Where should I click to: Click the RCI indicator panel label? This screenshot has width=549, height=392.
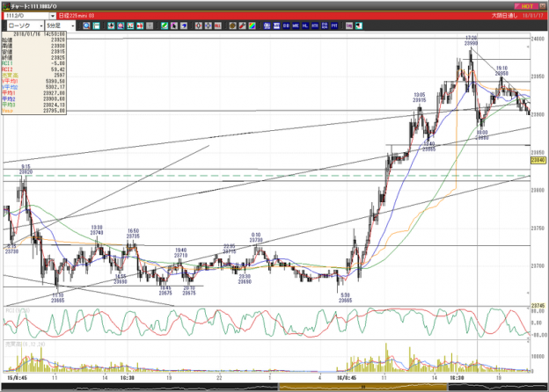pyautogui.click(x=18, y=310)
